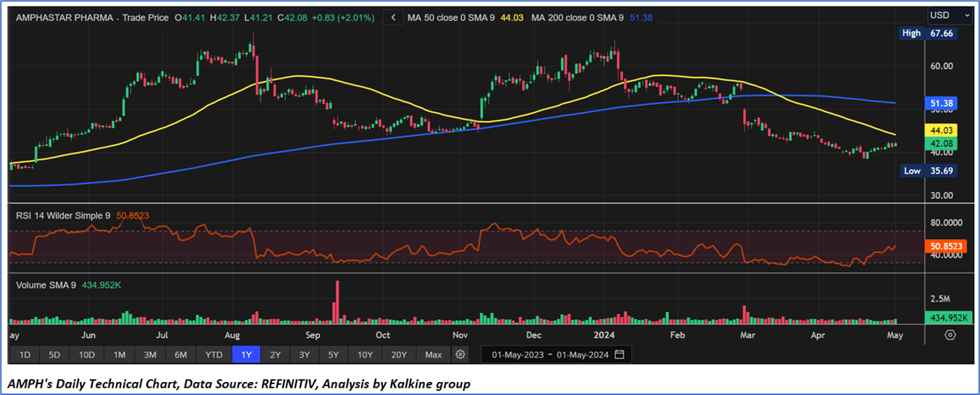
Task: Click the 01-May-2023 start date field
Action: 517,354
